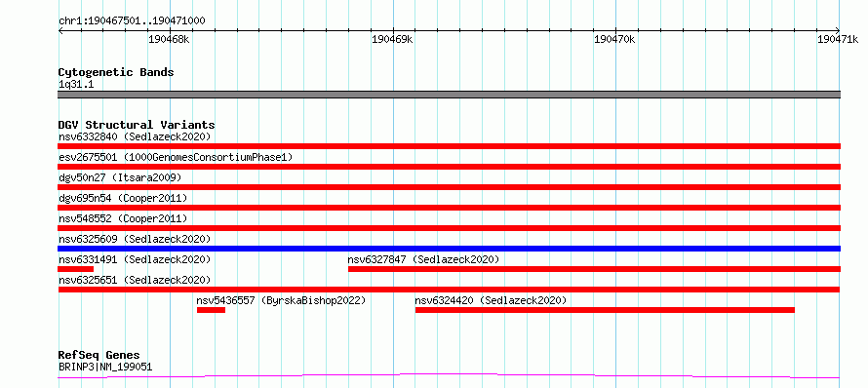Click the nsv6327847 (Sedlazeck2020) label
This screenshot has width=868, height=388.
click(423, 259)
